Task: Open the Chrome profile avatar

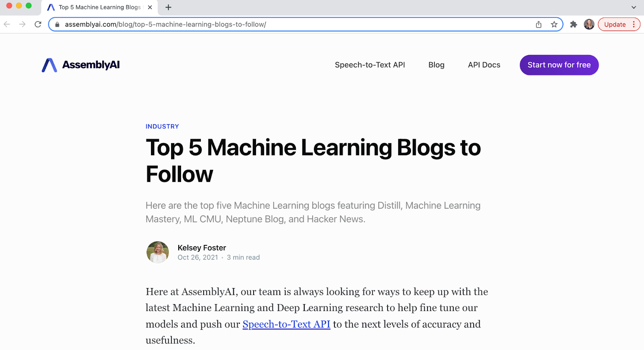Action: tap(589, 25)
